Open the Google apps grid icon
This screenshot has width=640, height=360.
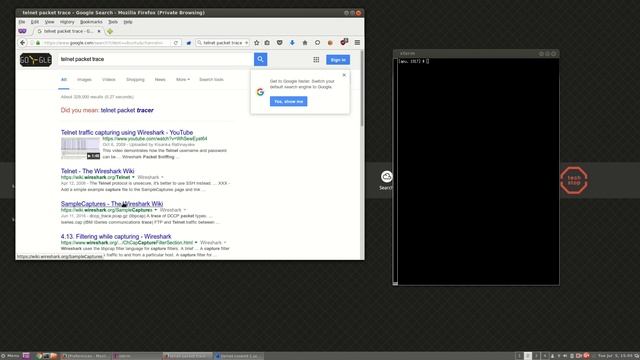coord(316,60)
